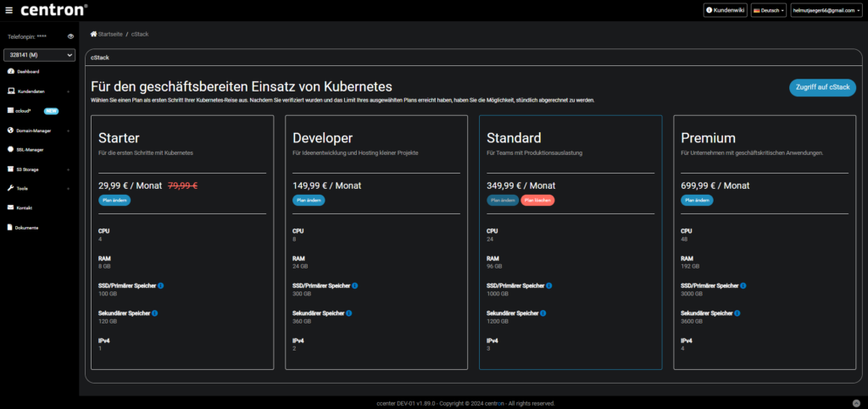Click the 1000 GB SSD value

tap(497, 294)
